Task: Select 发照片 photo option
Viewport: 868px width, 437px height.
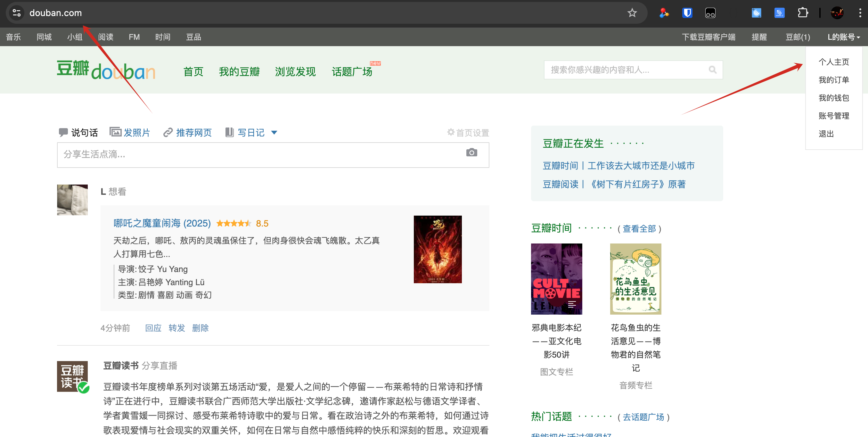Action: point(130,132)
